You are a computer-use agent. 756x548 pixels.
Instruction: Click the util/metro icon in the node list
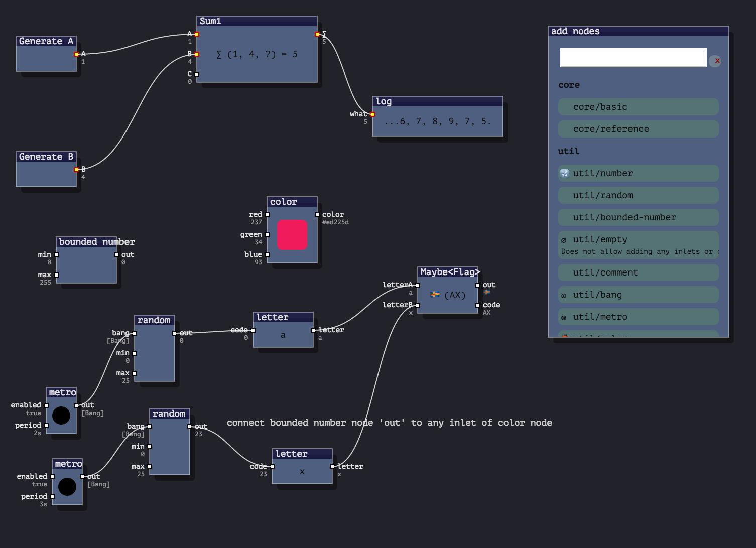[x=564, y=318]
